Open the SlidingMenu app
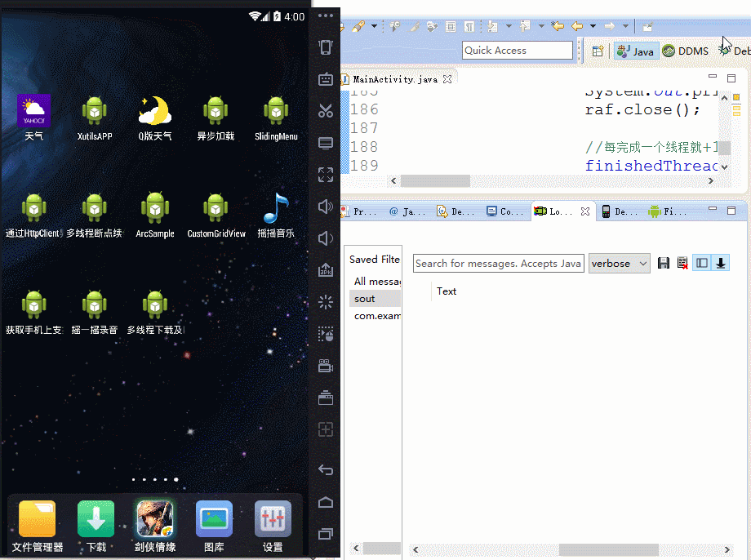Image resolution: width=751 pixels, height=560 pixels. [x=276, y=118]
